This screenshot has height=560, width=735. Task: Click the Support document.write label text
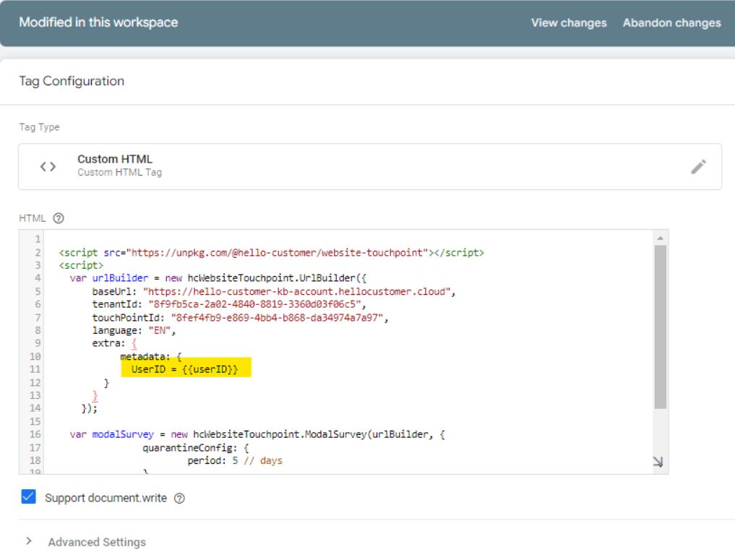(x=106, y=498)
